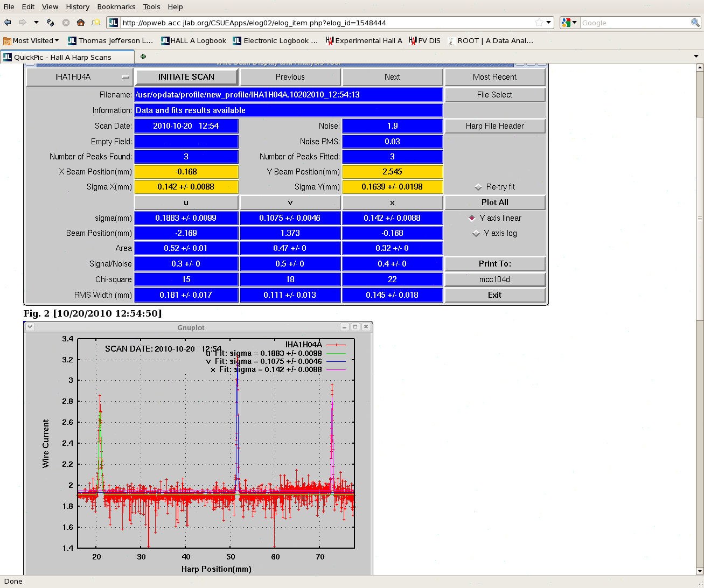
Task: Click the mcc104d printer button
Action: click(494, 279)
